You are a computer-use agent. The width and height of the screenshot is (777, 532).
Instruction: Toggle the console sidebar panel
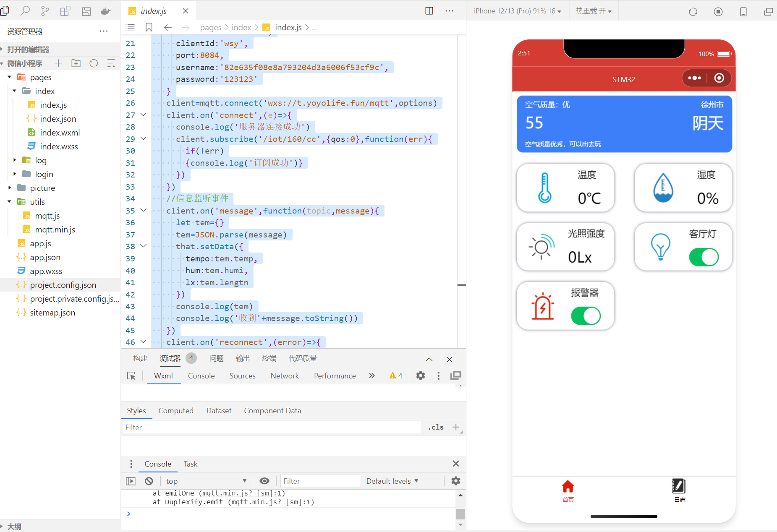(131, 481)
